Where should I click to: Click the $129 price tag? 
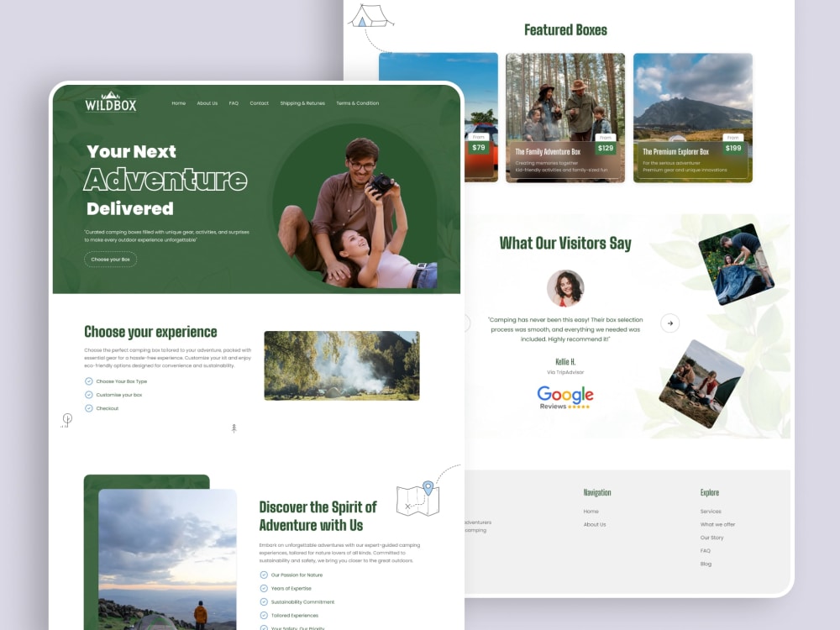tap(606, 148)
